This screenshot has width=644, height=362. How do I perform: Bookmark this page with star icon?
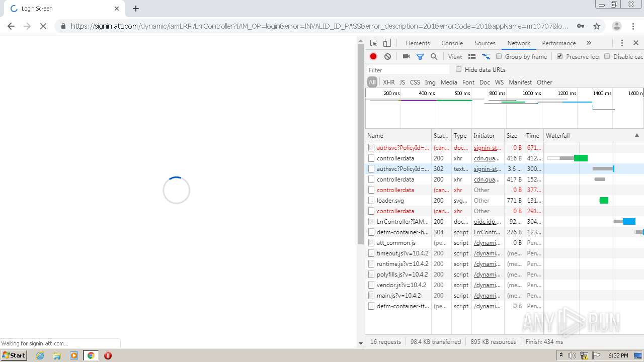[597, 26]
